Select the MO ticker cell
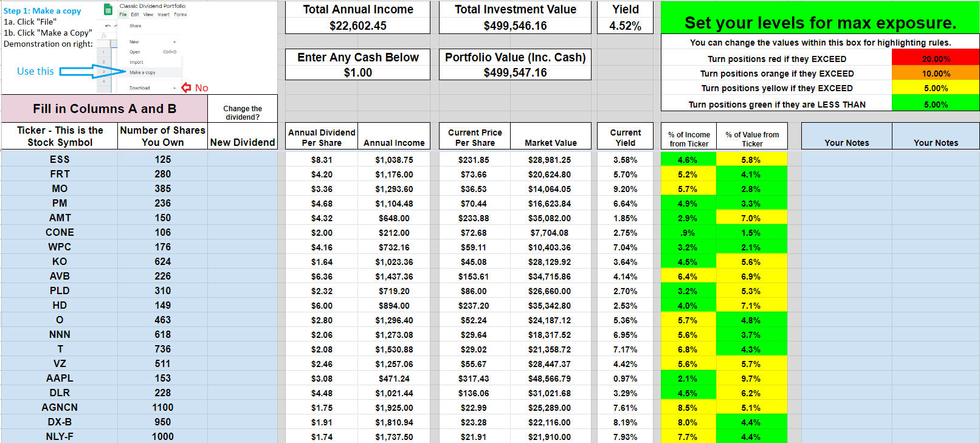 pos(60,188)
